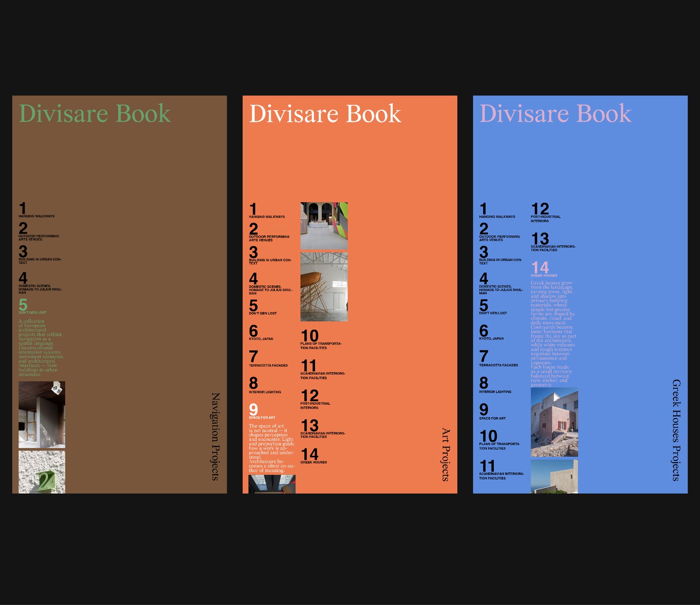Click item 5 on the blue poster
The height and width of the screenshot is (605, 700).
(x=493, y=307)
